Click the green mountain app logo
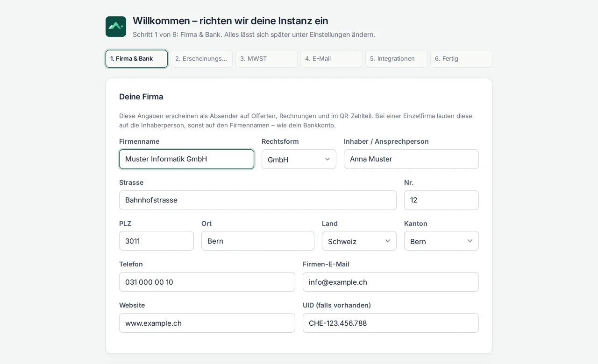598x364 pixels. 116,27
